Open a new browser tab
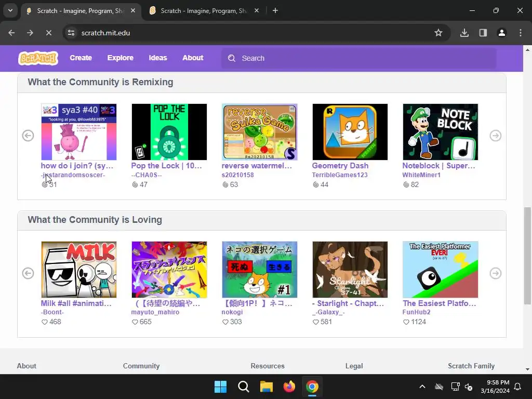Viewport: 532px width, 399px height. click(275, 11)
